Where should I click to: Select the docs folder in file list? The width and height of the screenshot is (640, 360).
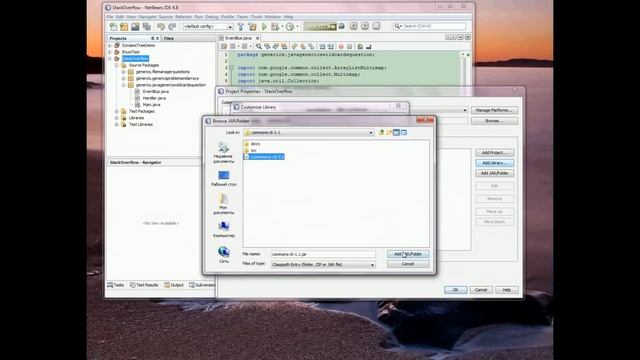[252, 144]
